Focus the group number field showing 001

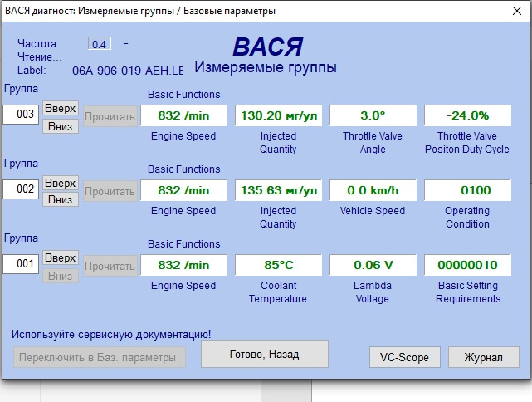pyautogui.click(x=21, y=263)
